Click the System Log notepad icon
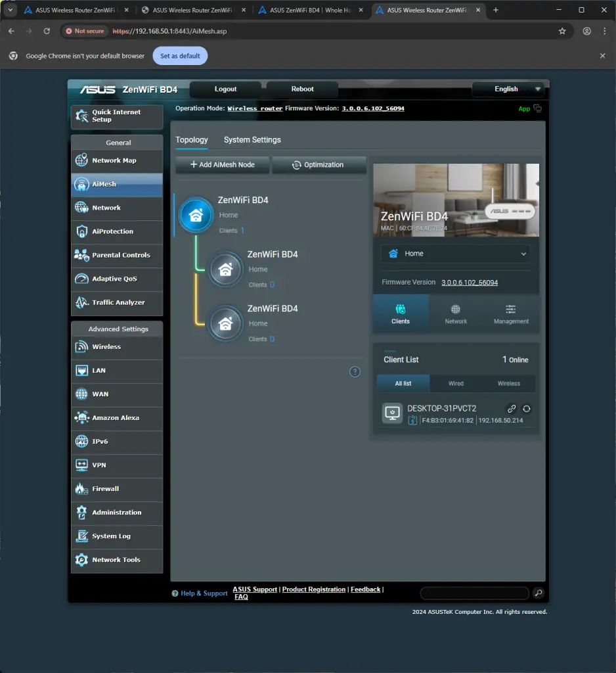The width and height of the screenshot is (616, 673). (81, 536)
